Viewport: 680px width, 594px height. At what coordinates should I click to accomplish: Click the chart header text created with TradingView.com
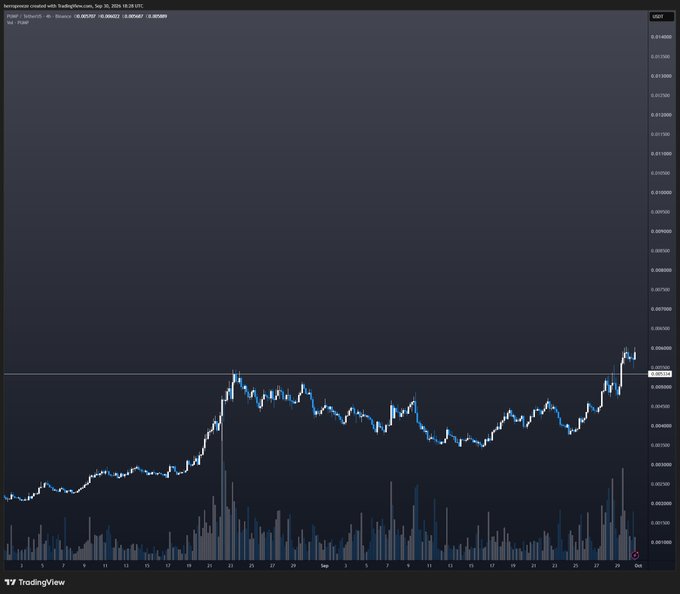click(73, 6)
